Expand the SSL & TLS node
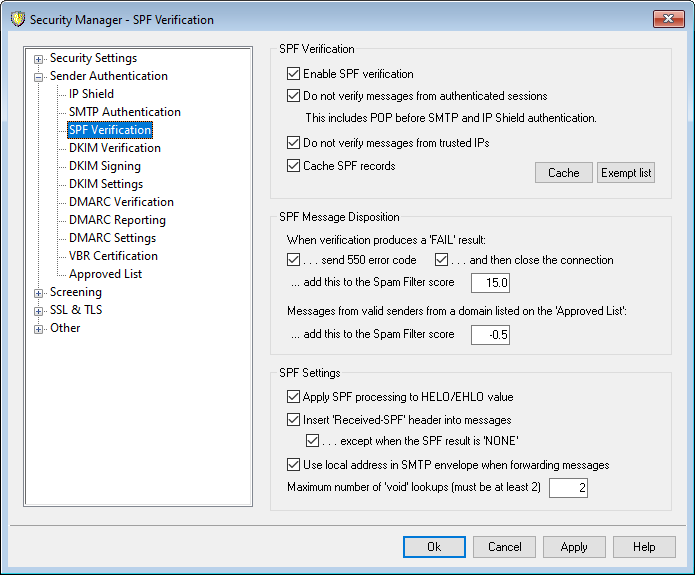This screenshot has width=695, height=575. pyautogui.click(x=39, y=311)
